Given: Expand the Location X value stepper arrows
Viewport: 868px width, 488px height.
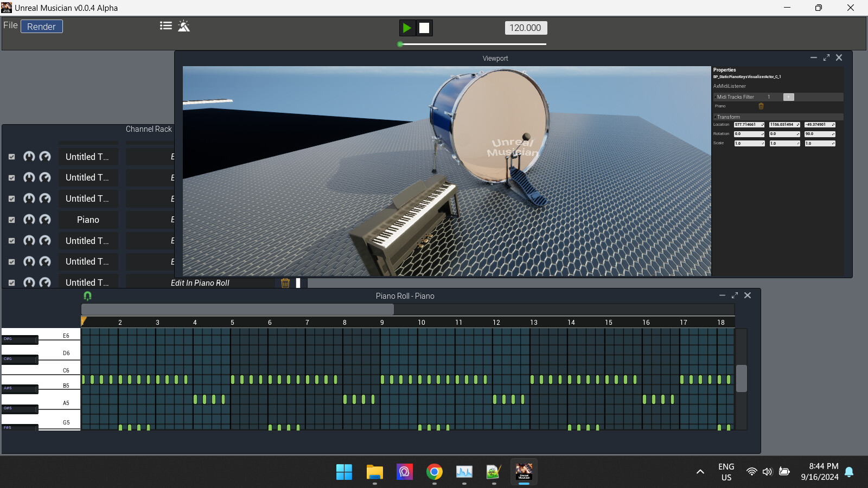Looking at the screenshot, I should (x=762, y=125).
